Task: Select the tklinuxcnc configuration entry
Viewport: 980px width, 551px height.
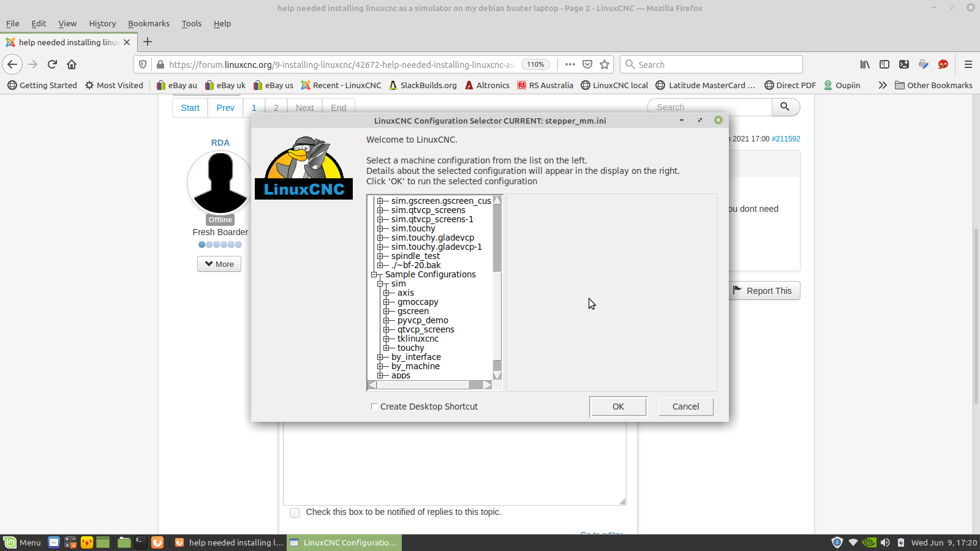Action: coord(418,339)
